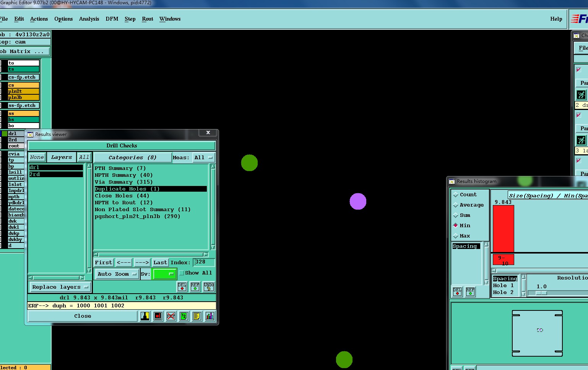Open the Windows menu

[x=170, y=19]
